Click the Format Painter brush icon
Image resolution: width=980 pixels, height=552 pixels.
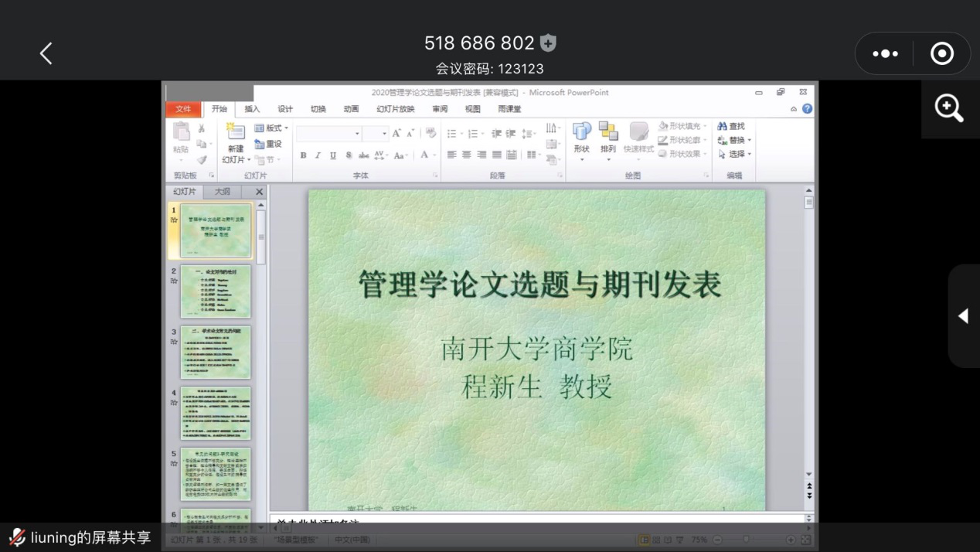[202, 159]
